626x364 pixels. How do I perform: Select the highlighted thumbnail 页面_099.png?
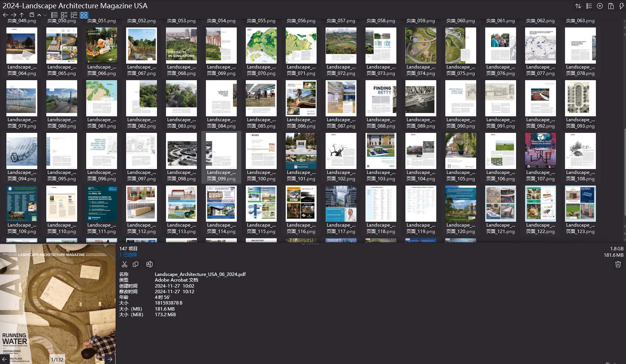click(221, 151)
